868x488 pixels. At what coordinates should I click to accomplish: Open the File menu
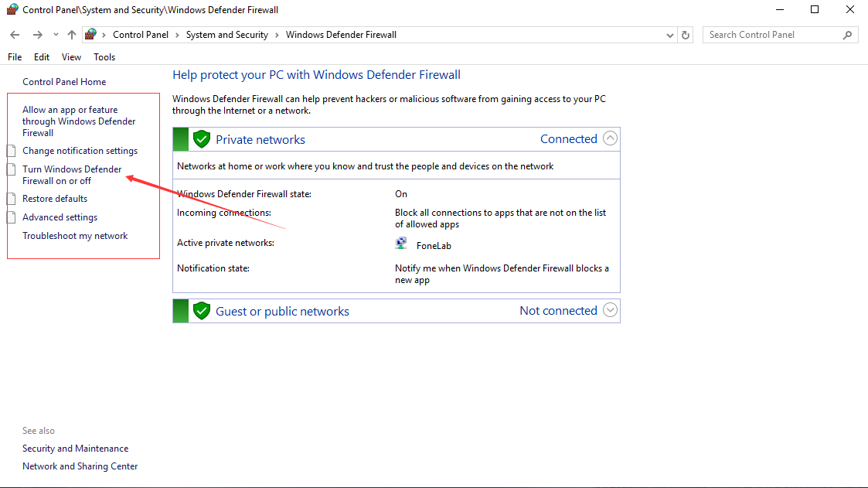tap(15, 57)
